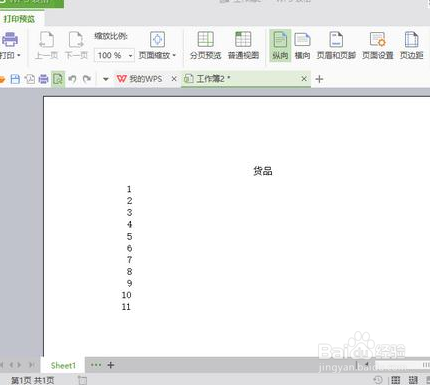Open the Print dropdown arrow
The image size is (435, 385).
pyautogui.click(x=19, y=55)
